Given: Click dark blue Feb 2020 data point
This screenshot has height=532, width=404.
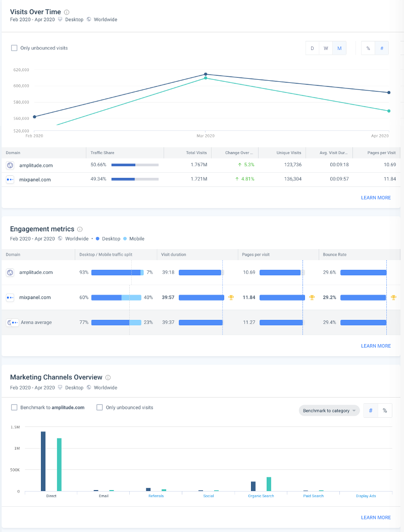Looking at the screenshot, I should click(x=34, y=117).
